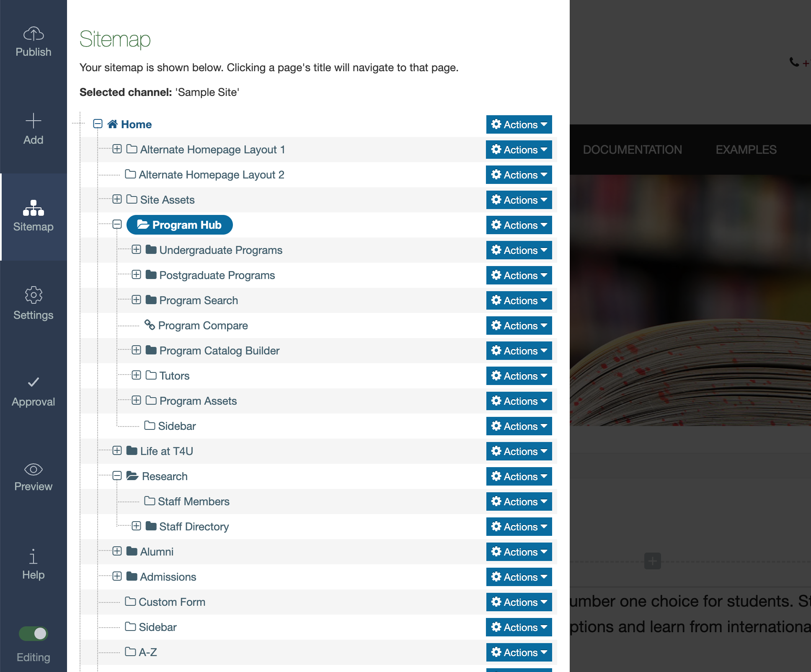Click the Approval checkmark icon

tap(34, 383)
